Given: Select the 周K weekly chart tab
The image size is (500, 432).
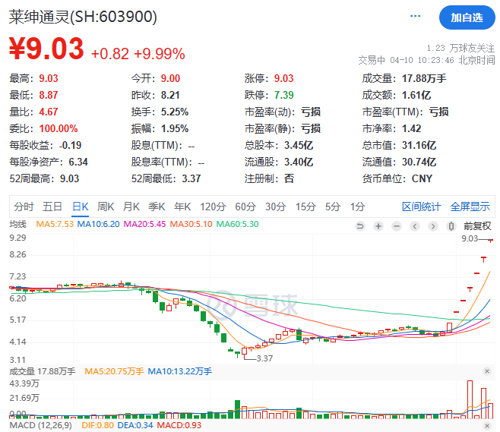Looking at the screenshot, I should pos(105,207).
